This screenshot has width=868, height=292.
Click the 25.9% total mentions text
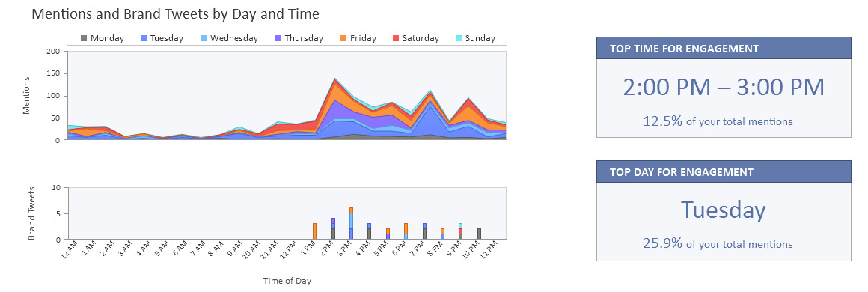pos(718,244)
